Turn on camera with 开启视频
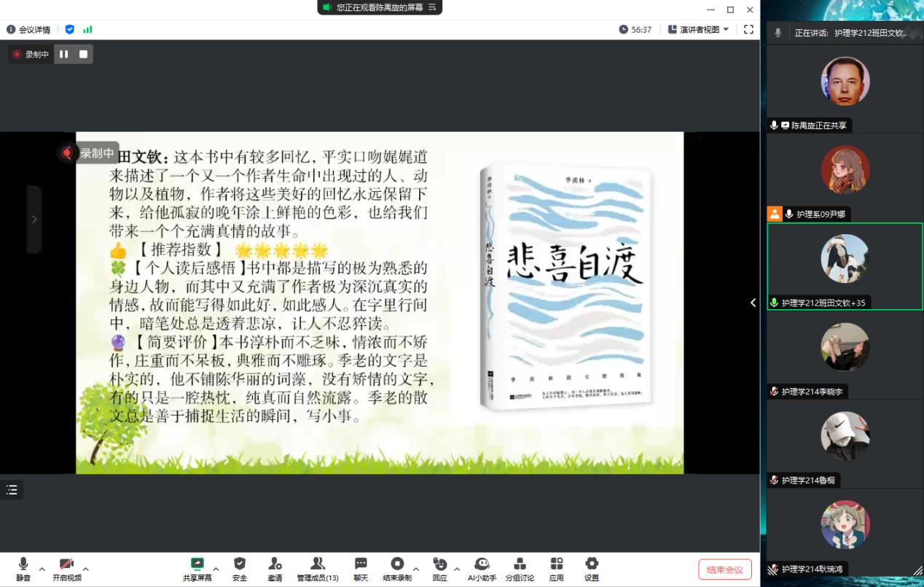 66,568
